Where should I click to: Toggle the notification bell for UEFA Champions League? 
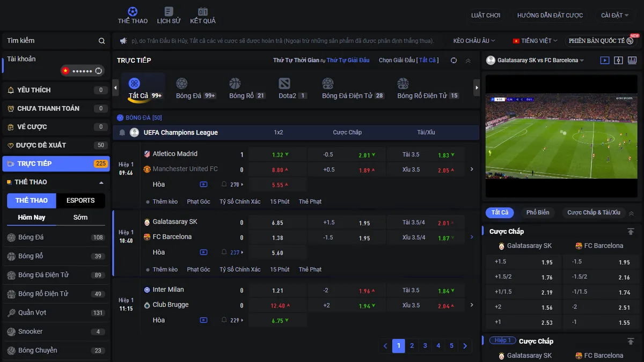[x=122, y=132]
